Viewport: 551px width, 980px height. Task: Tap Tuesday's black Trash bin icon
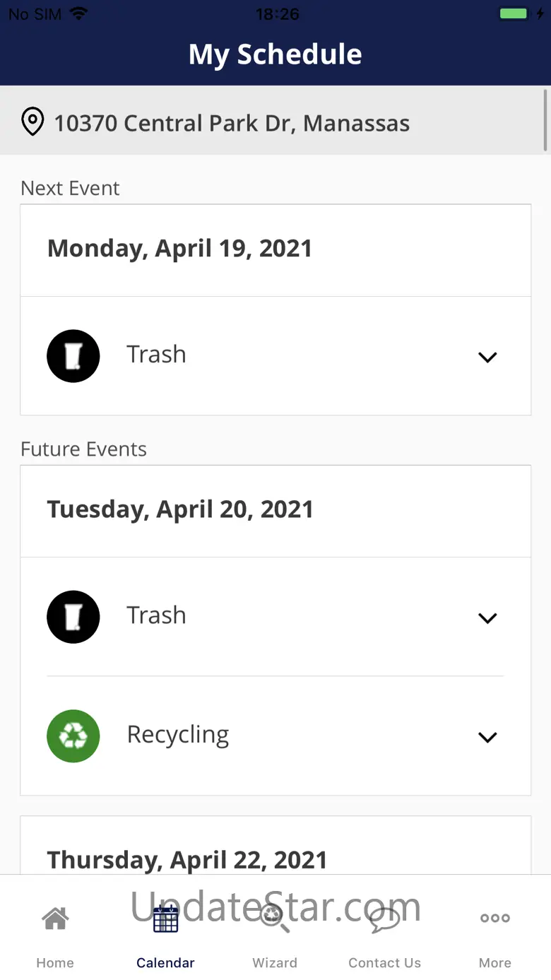pos(73,617)
